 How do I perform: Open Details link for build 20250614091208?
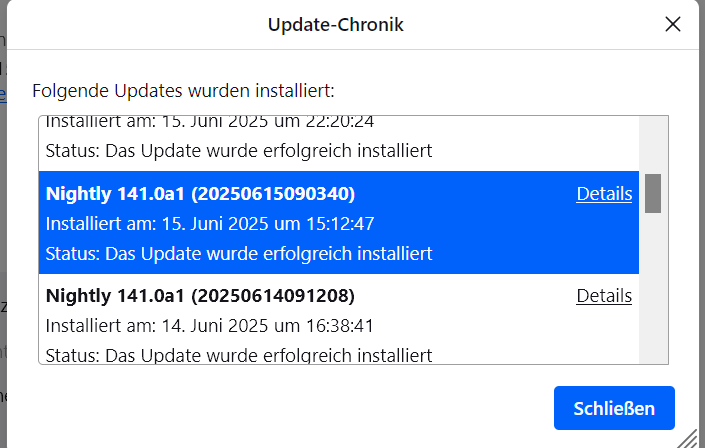coord(604,296)
